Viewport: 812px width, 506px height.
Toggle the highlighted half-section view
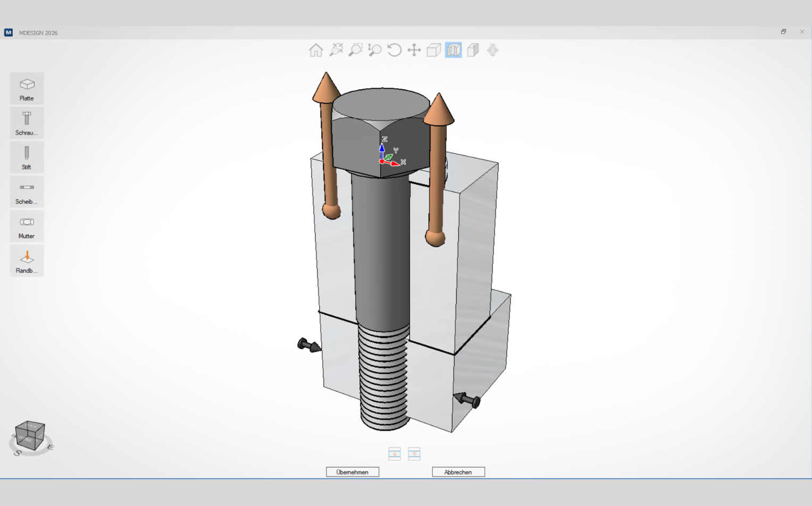(x=453, y=50)
